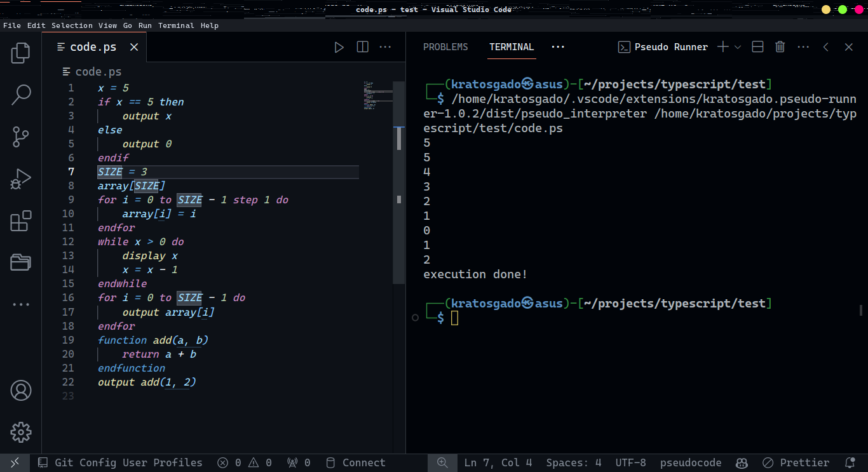Open remote window indicator in status bar

(x=15, y=462)
